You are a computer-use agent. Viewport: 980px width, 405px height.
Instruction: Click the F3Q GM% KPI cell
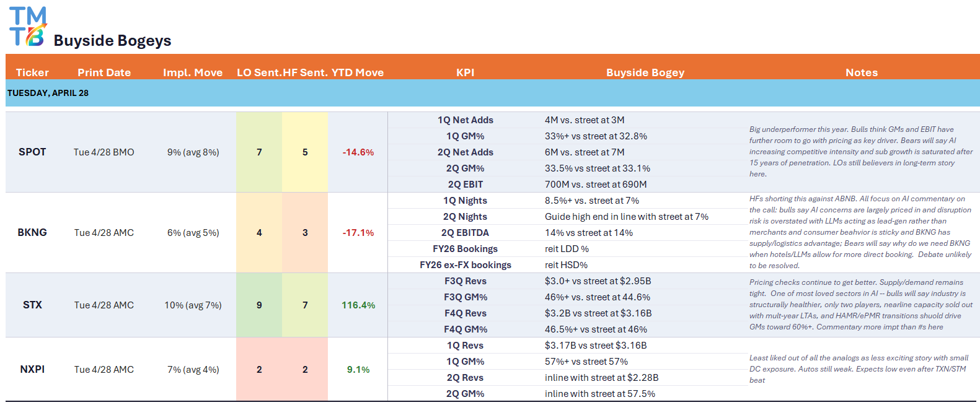(x=466, y=297)
